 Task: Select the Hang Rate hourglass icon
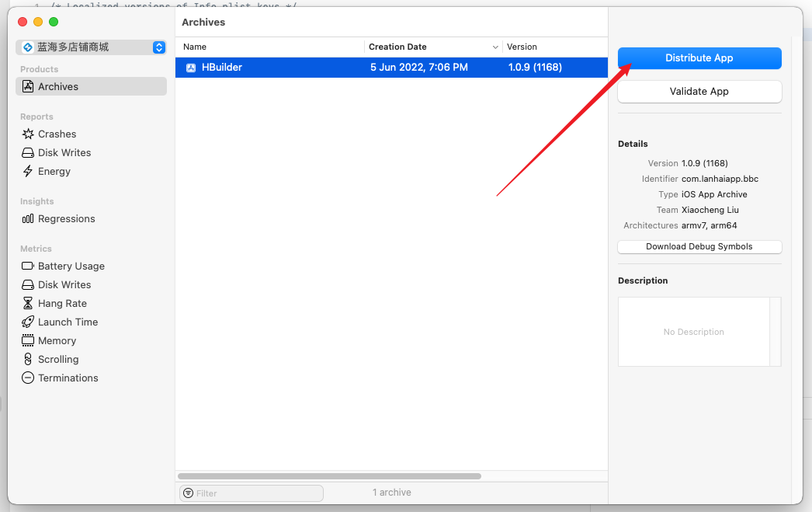click(x=28, y=303)
